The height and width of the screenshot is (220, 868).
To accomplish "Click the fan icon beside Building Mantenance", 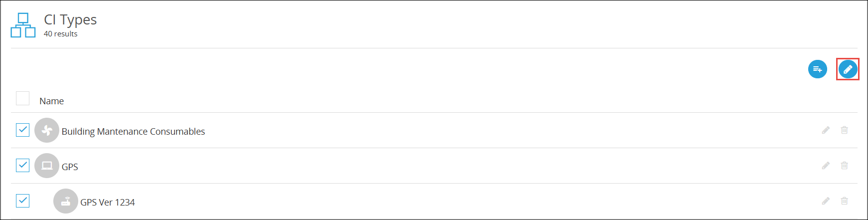I will 47,130.
